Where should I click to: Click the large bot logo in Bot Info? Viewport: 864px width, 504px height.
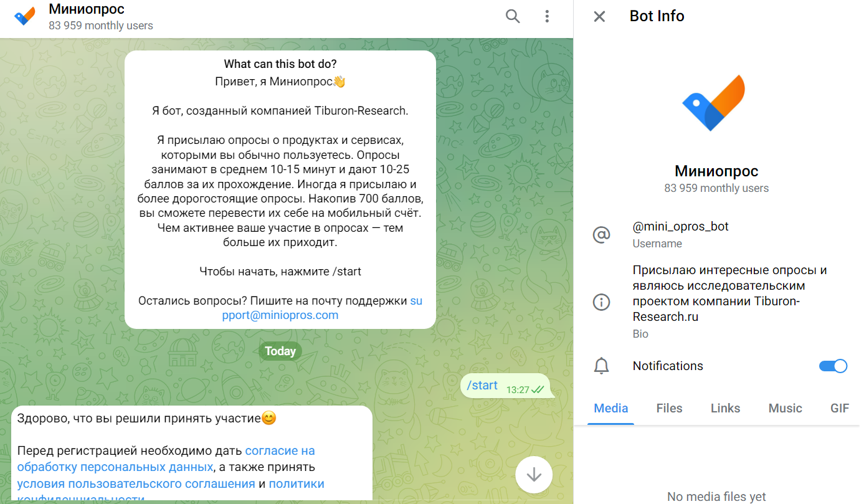714,103
